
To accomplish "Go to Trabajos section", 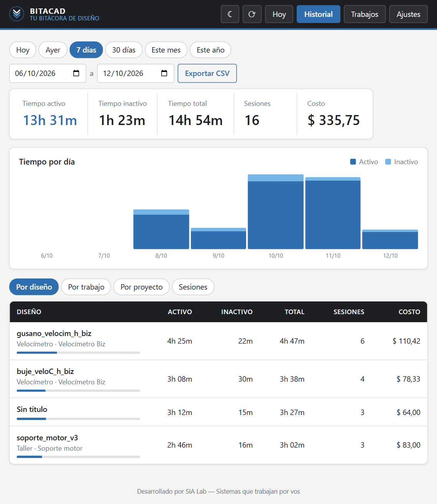I will 365,14.
